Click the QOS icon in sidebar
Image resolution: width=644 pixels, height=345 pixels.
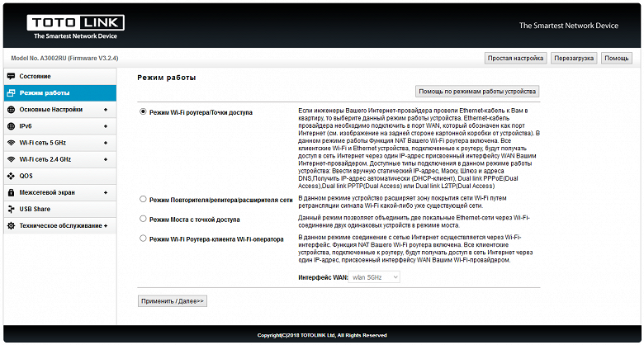tap(11, 175)
